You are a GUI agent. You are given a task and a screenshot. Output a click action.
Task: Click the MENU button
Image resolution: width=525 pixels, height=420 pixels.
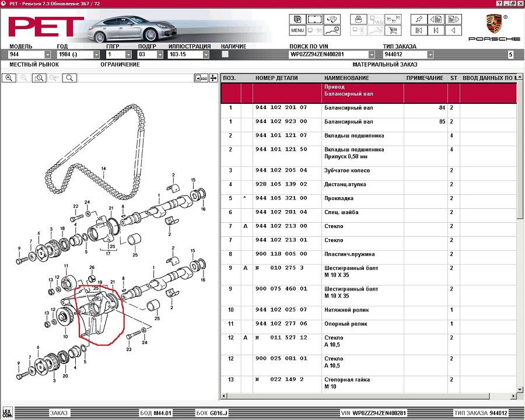297,30
